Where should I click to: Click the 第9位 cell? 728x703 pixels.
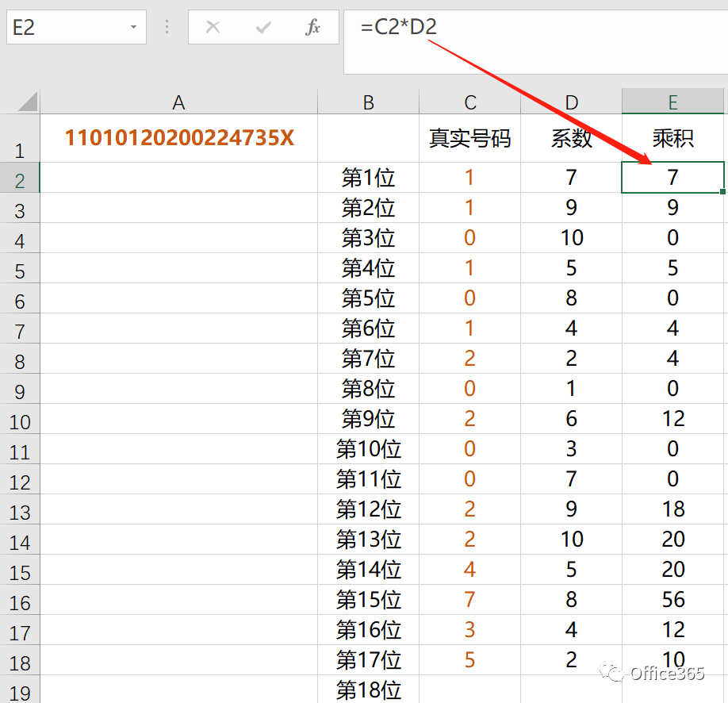368,419
